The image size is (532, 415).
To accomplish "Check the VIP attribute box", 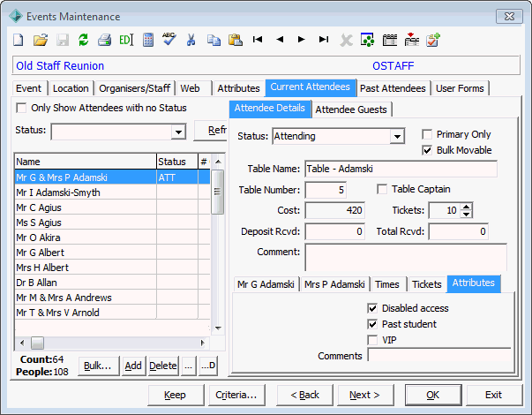I will point(372,340).
